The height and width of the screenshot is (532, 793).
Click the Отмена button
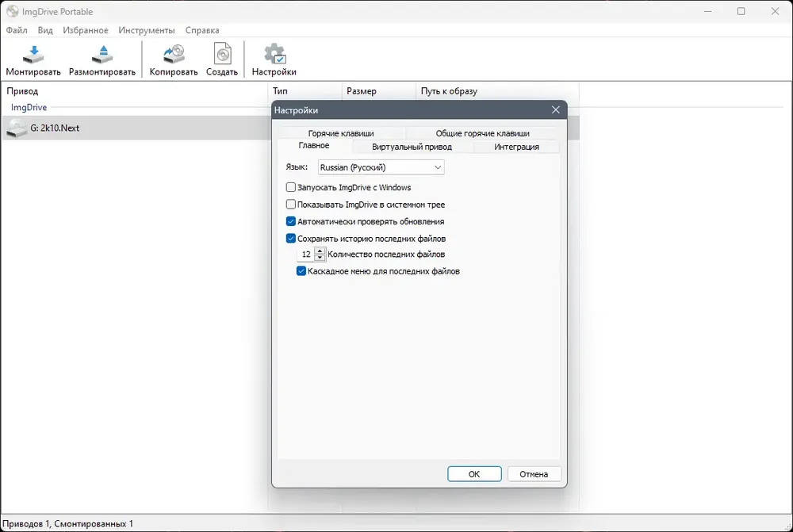[534, 474]
